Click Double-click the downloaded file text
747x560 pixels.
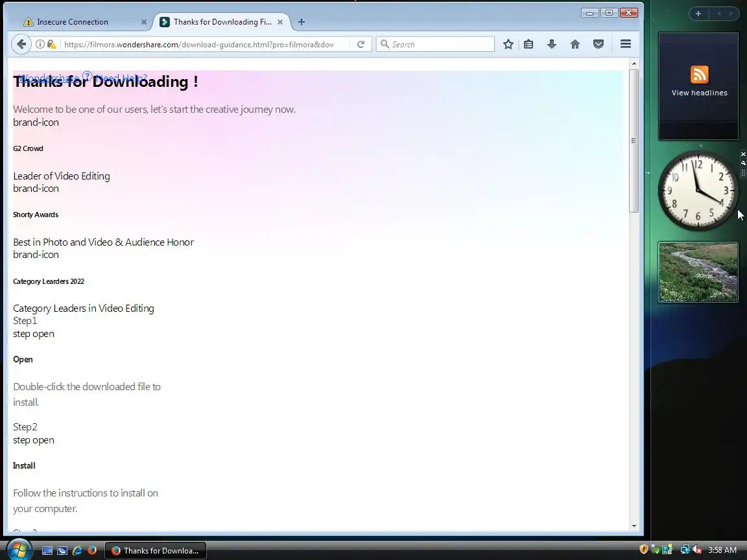click(x=87, y=394)
